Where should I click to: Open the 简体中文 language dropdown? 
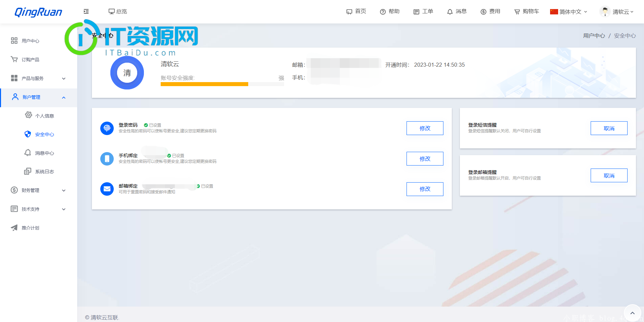(569, 12)
